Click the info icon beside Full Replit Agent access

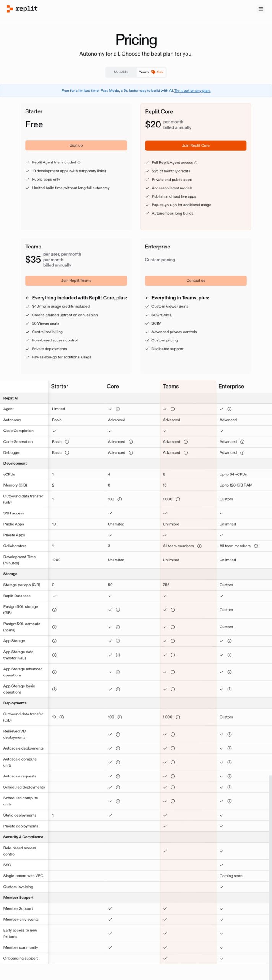tap(196, 162)
